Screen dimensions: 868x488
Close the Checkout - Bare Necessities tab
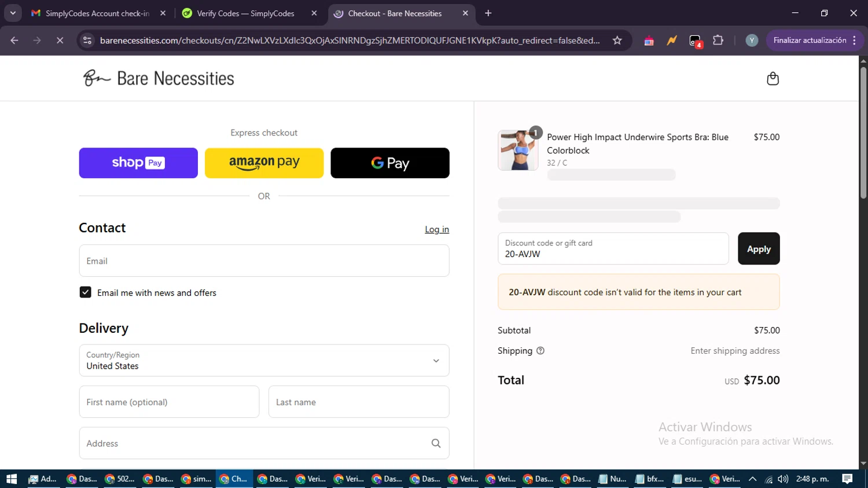(x=465, y=13)
